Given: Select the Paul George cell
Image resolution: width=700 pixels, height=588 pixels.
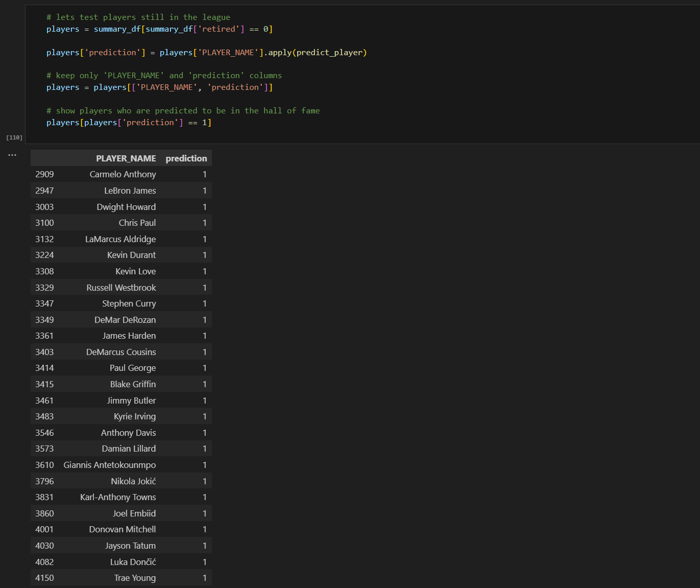Looking at the screenshot, I should [x=133, y=368].
